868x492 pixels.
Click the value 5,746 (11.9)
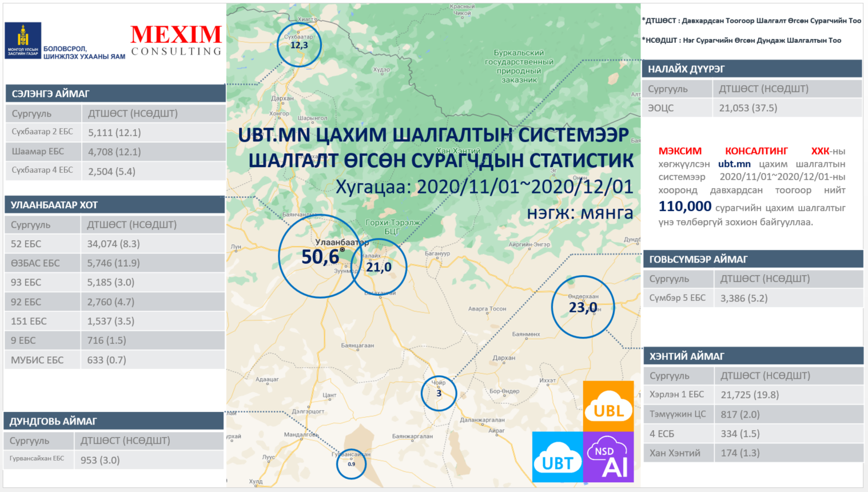(x=113, y=263)
